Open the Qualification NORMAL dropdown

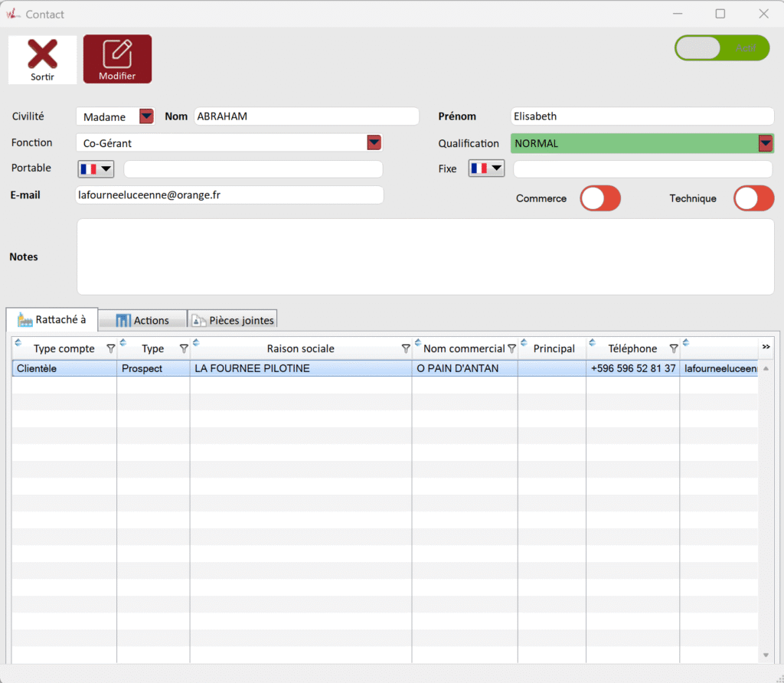pyautogui.click(x=766, y=143)
